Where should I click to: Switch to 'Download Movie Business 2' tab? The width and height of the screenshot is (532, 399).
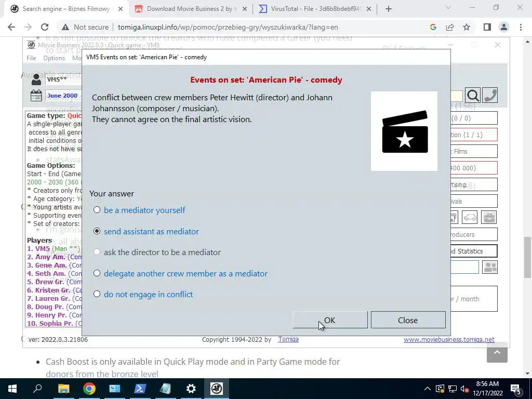[x=191, y=9]
